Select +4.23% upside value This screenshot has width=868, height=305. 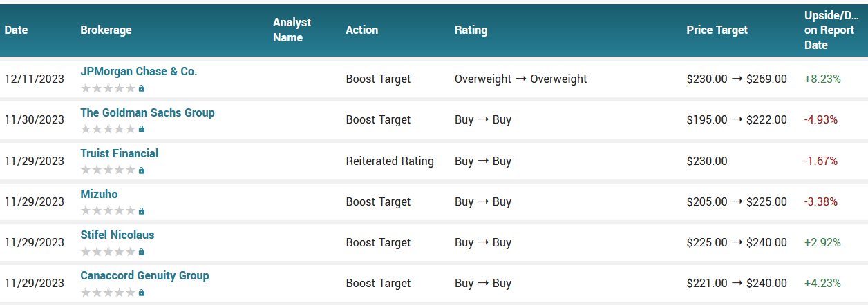[822, 283]
